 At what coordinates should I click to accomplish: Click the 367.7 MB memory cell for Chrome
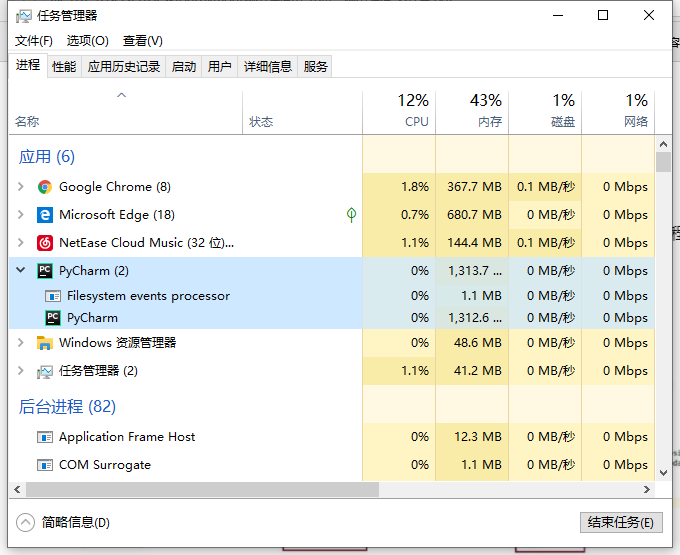click(x=472, y=187)
